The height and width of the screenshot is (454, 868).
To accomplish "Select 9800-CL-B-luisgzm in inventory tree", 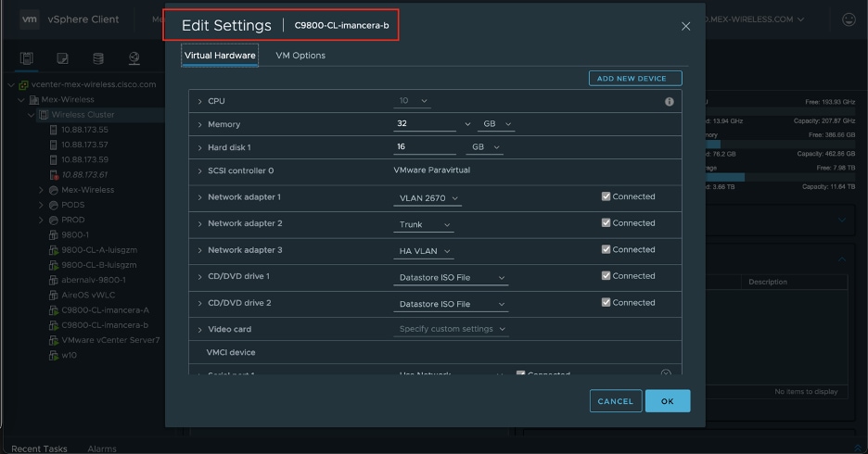I will click(99, 265).
